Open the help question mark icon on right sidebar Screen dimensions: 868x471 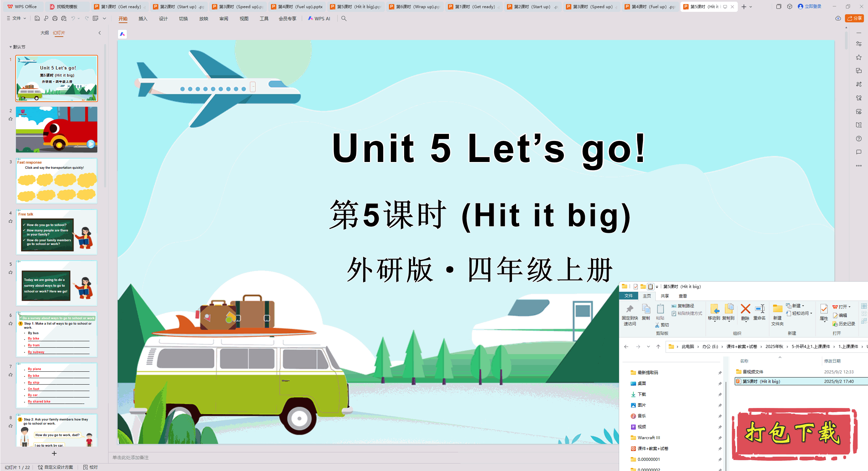859,139
